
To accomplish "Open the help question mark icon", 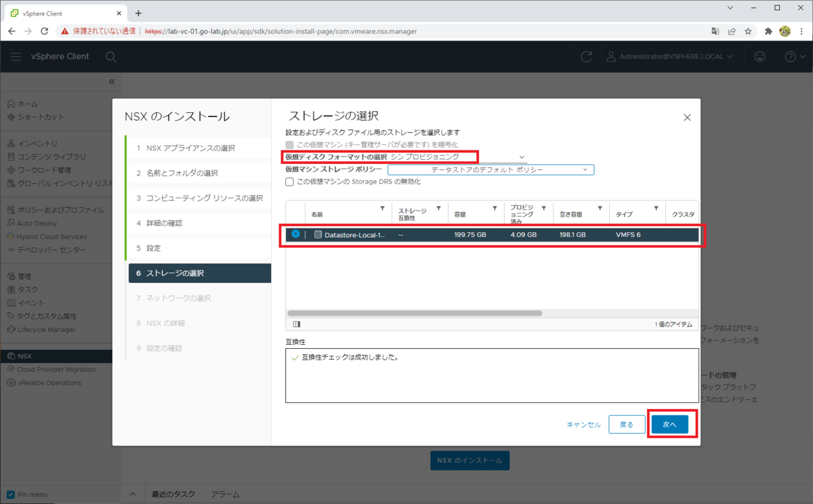I will (x=790, y=57).
